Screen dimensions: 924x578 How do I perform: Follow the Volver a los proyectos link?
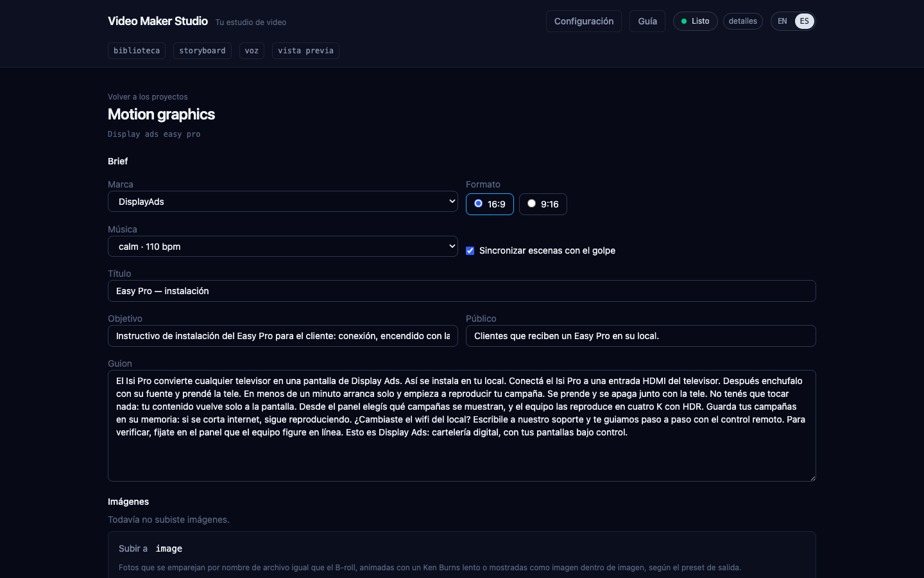(x=148, y=97)
